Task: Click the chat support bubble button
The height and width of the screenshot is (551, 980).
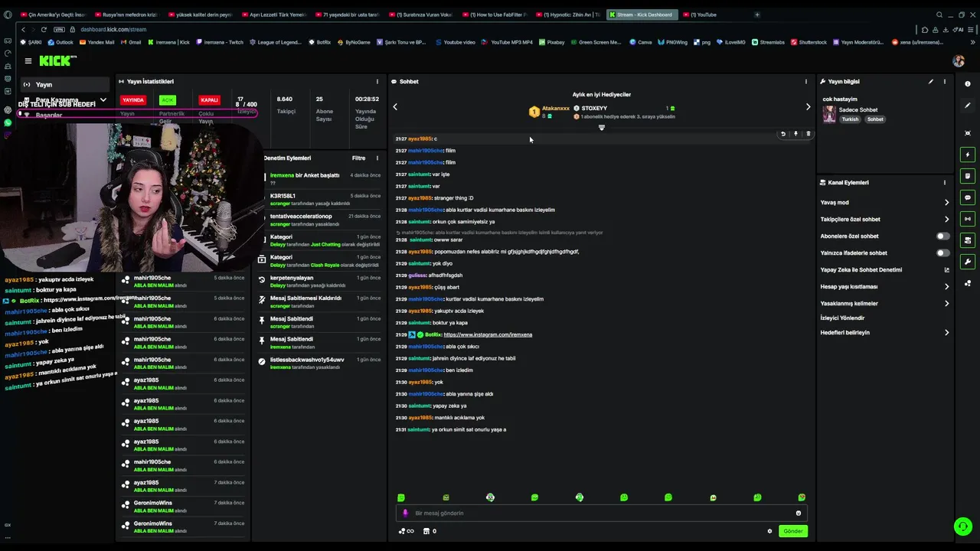Action: tap(962, 527)
